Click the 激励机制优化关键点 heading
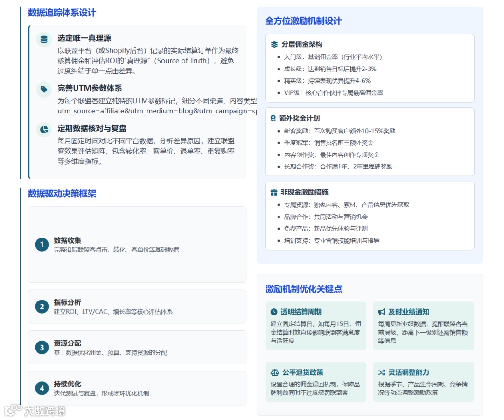This screenshot has height=420, width=504. coord(303,289)
